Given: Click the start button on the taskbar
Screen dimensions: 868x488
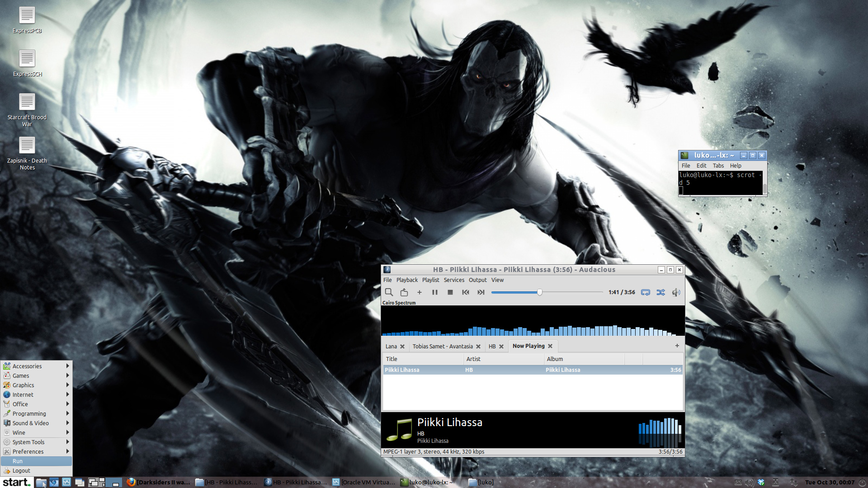Looking at the screenshot, I should coord(16,482).
